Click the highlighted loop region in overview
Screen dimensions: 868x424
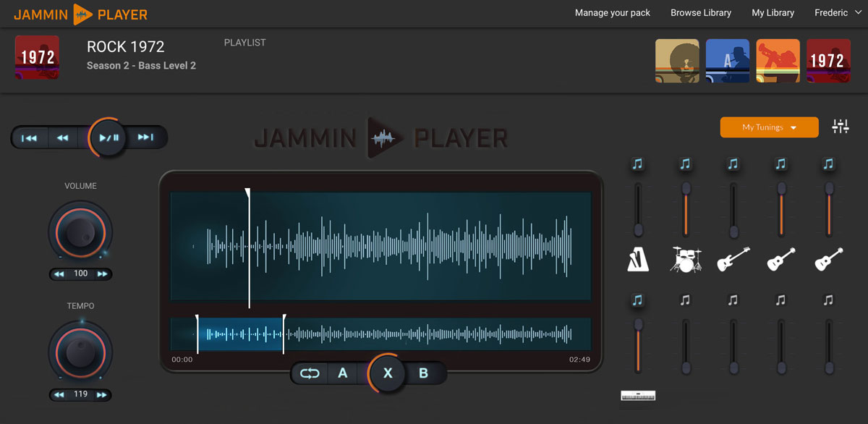coord(240,334)
